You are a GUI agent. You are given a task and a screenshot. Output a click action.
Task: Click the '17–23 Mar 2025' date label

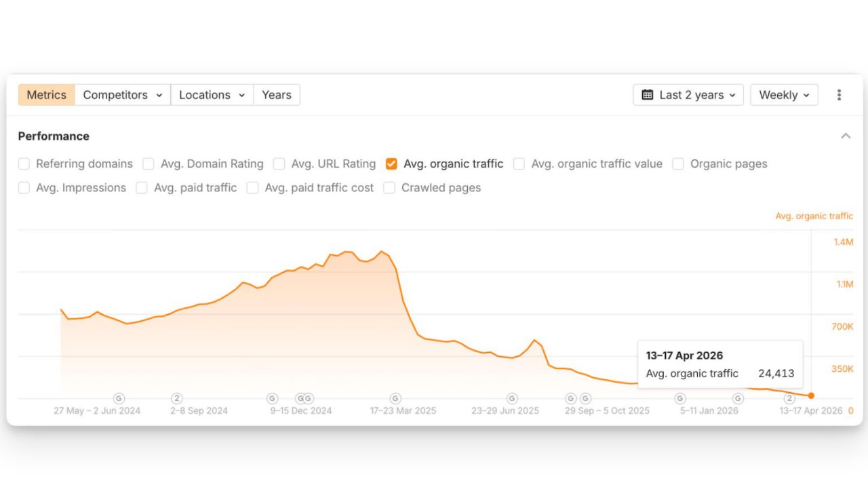point(403,410)
